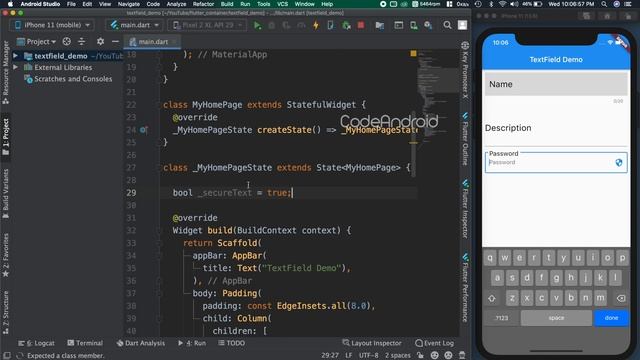Open the VCS menu
This screenshot has width=640, height=360.
pos(282,4)
